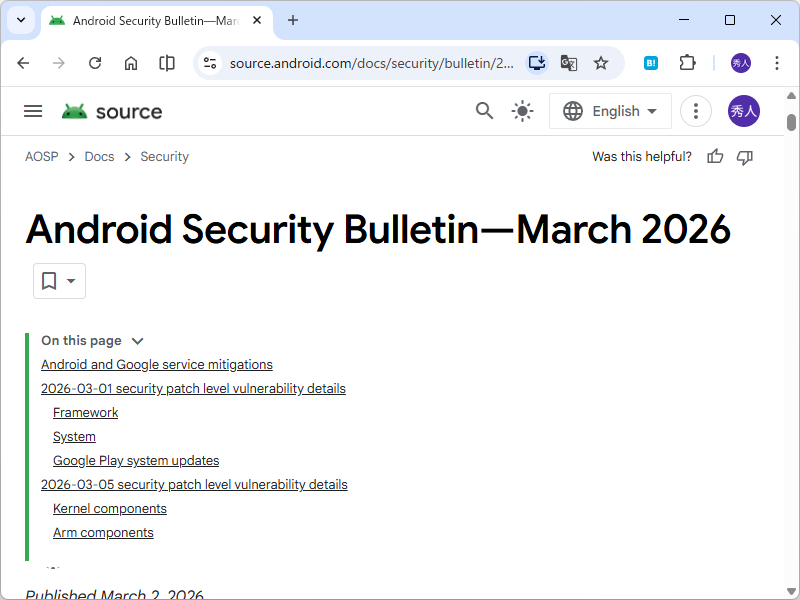Collapse the On this page chevron
Image resolution: width=800 pixels, height=600 pixels.
tap(137, 340)
